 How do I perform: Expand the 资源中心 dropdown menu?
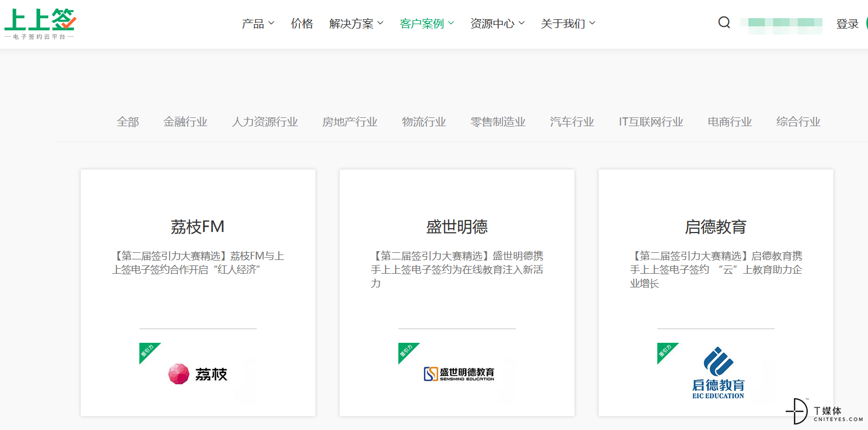[x=498, y=24]
